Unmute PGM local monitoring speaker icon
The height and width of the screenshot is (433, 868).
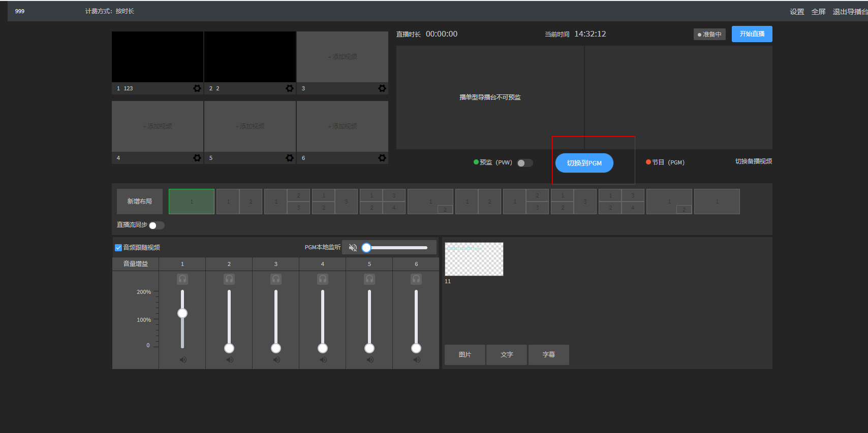click(x=353, y=248)
